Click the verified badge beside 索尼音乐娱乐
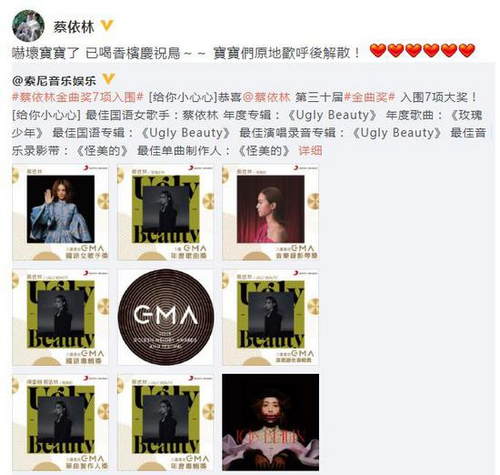This screenshot has width=500, height=475. 108,80
